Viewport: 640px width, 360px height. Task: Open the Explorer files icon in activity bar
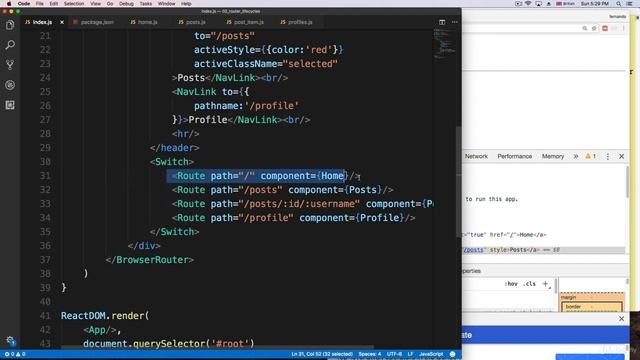10,25
